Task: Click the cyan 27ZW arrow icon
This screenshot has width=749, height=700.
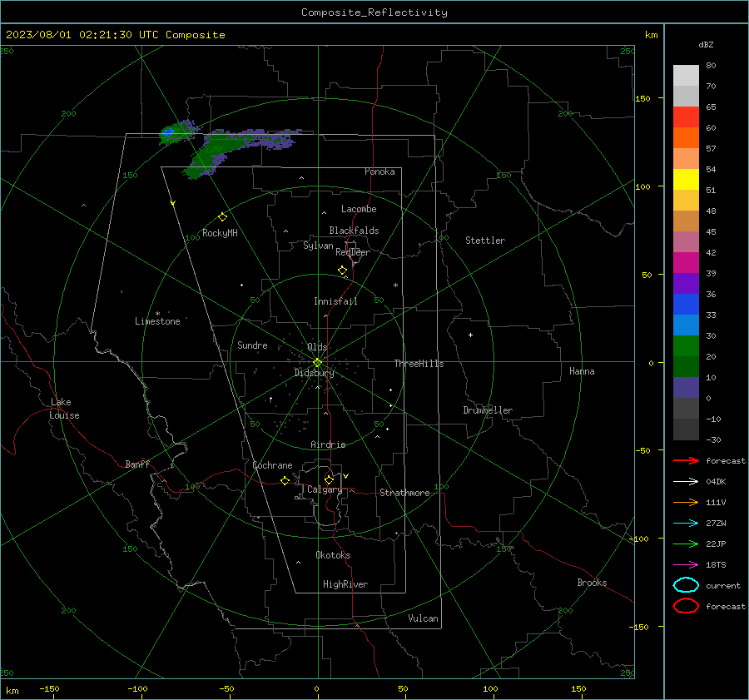Action: tap(686, 524)
